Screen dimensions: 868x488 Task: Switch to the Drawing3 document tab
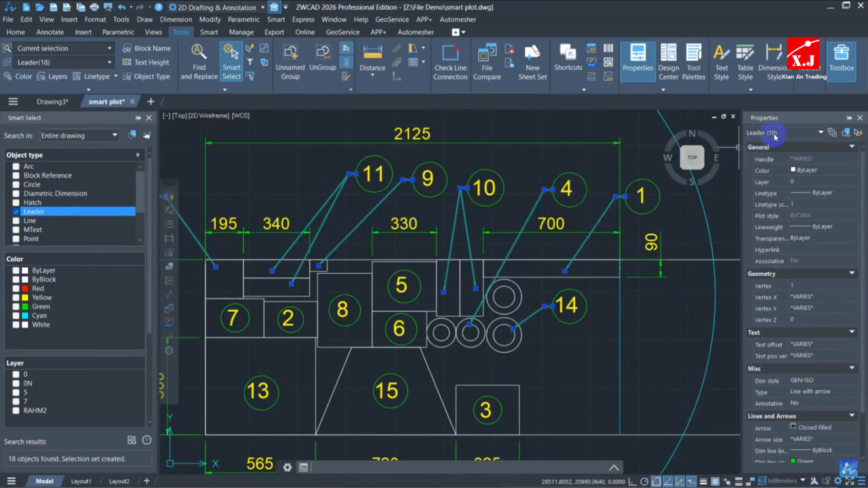[52, 102]
